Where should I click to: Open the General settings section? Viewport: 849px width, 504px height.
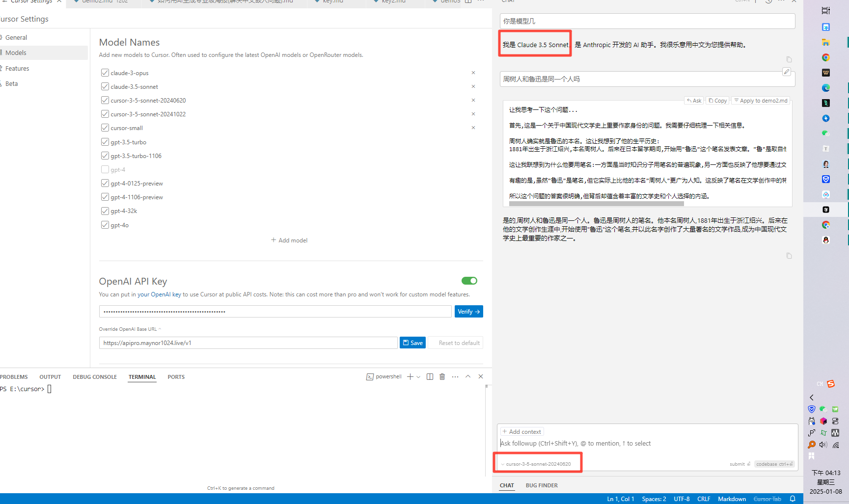pyautogui.click(x=44, y=37)
